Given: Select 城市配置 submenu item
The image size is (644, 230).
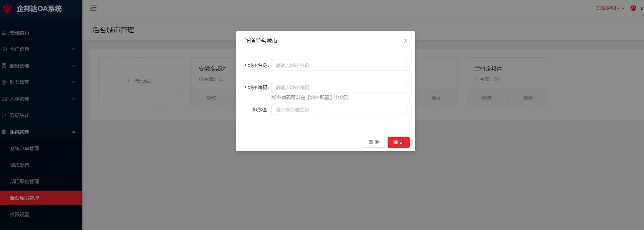Looking at the screenshot, I should [x=20, y=165].
